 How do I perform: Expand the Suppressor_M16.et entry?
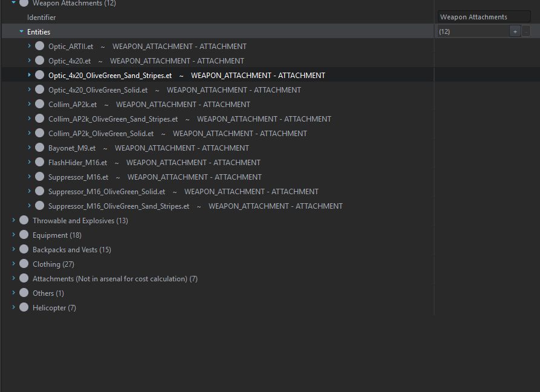29,177
